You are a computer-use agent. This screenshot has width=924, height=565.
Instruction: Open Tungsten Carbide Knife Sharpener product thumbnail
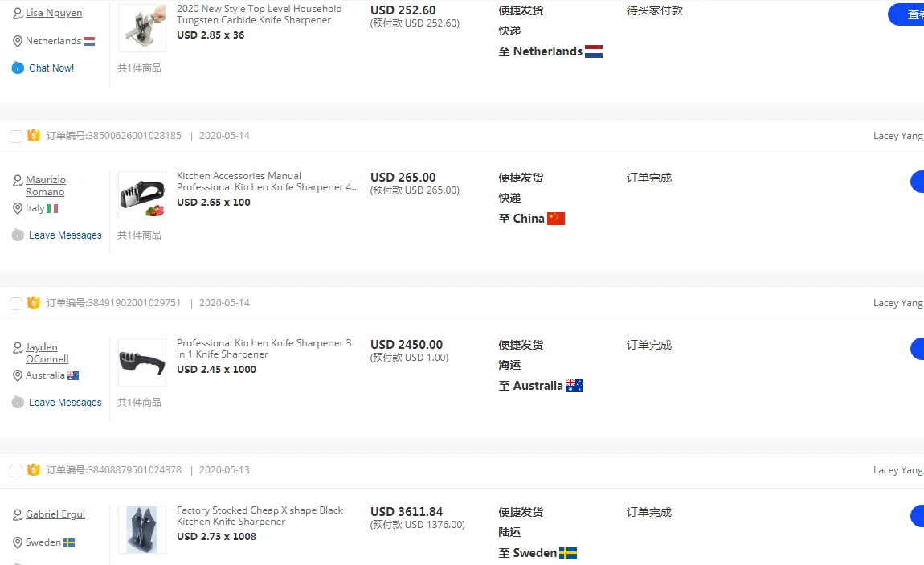point(142,28)
